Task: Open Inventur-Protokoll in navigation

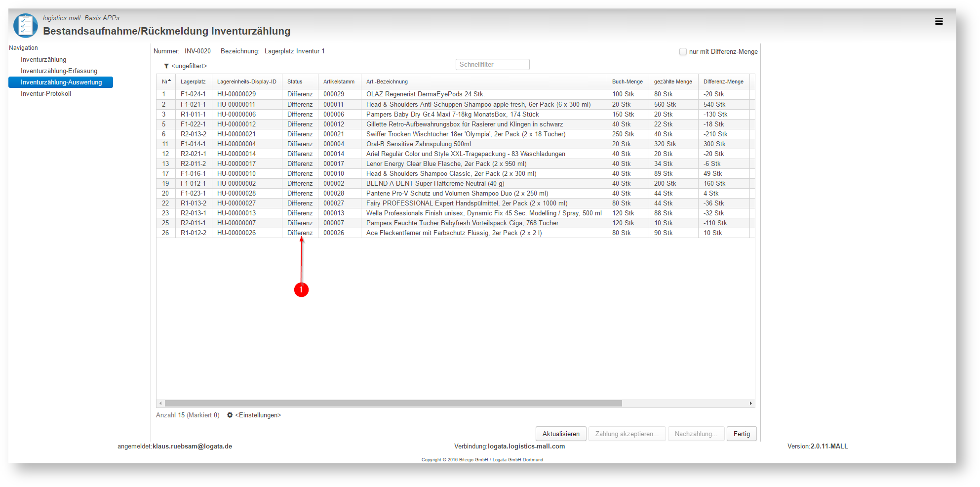Action: (x=46, y=94)
